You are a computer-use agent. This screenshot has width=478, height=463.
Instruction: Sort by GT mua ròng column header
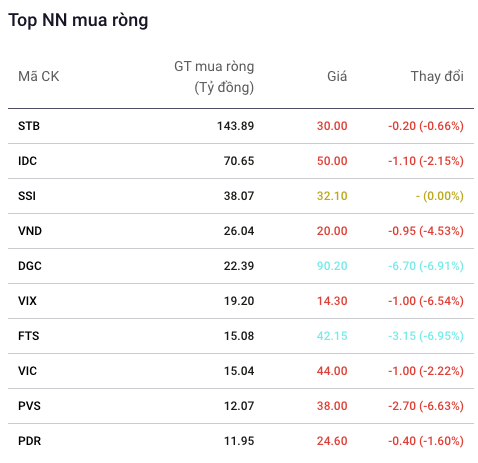(x=214, y=77)
